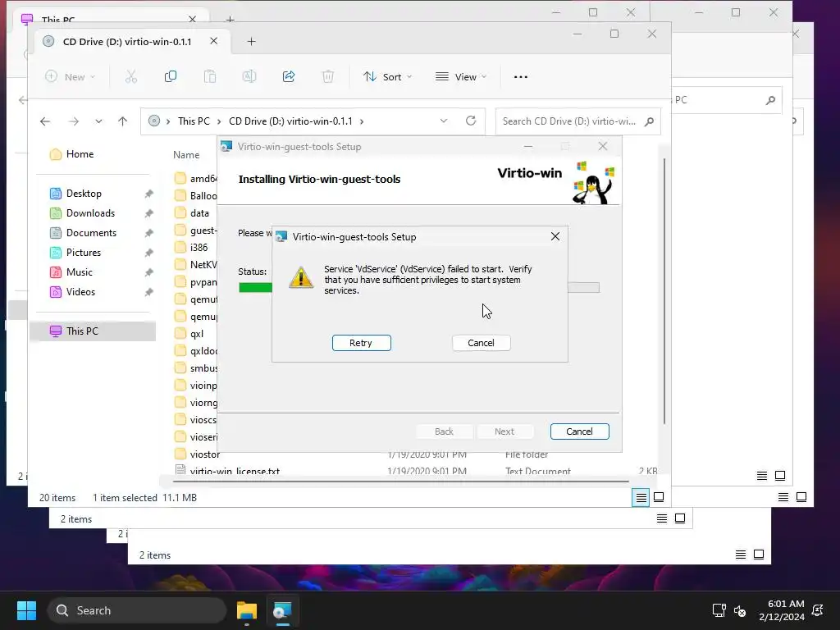
Task: Select This PC in address breadcrumb
Action: point(194,121)
